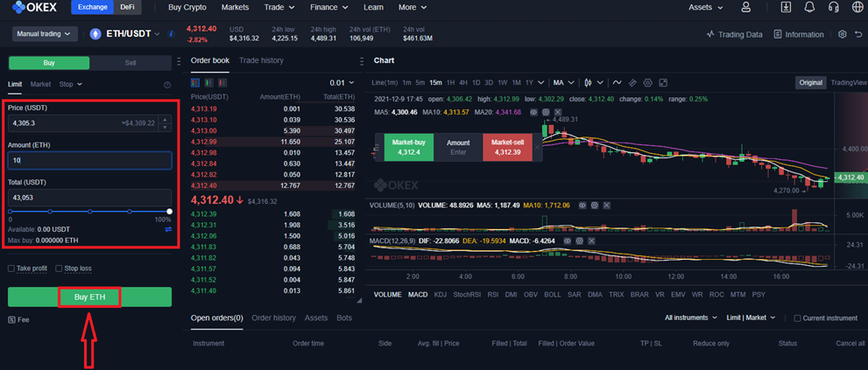Switch to DeFi mode toggle

click(127, 7)
